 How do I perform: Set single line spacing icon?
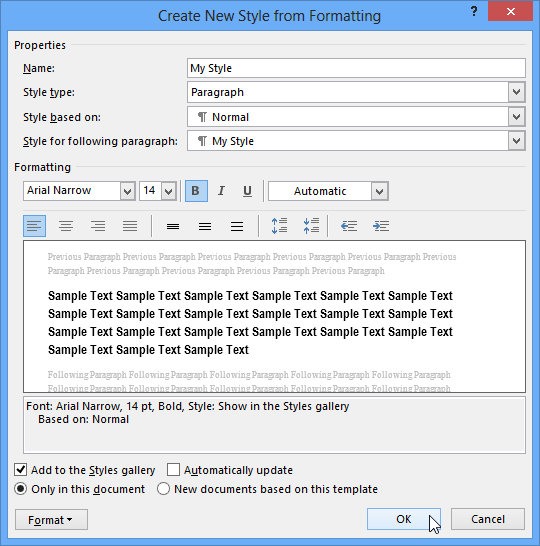173,227
